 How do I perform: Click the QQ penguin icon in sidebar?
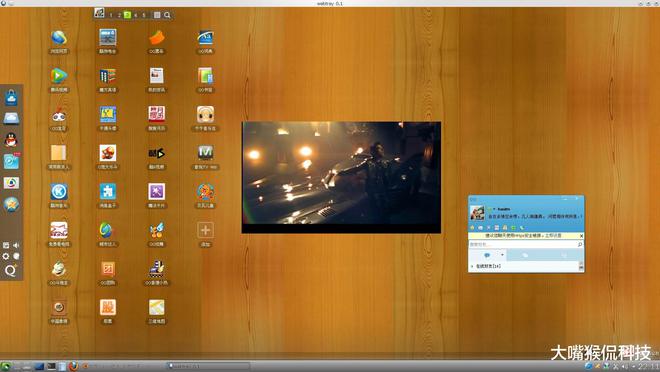[11, 140]
